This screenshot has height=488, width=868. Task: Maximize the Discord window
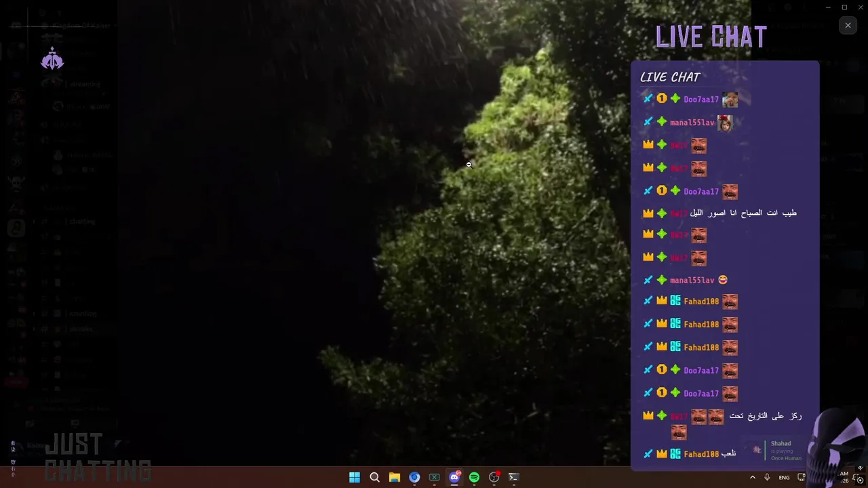click(x=844, y=7)
